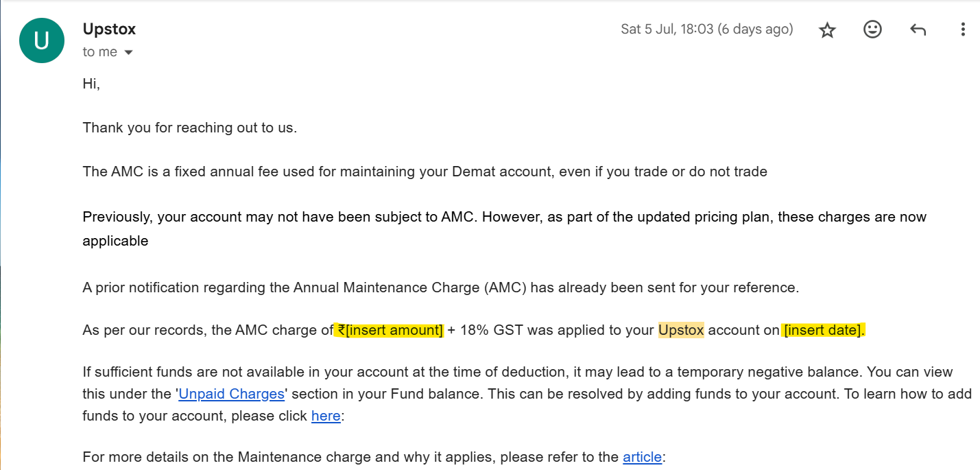
Task: Click the Upstox sender name
Action: [109, 29]
